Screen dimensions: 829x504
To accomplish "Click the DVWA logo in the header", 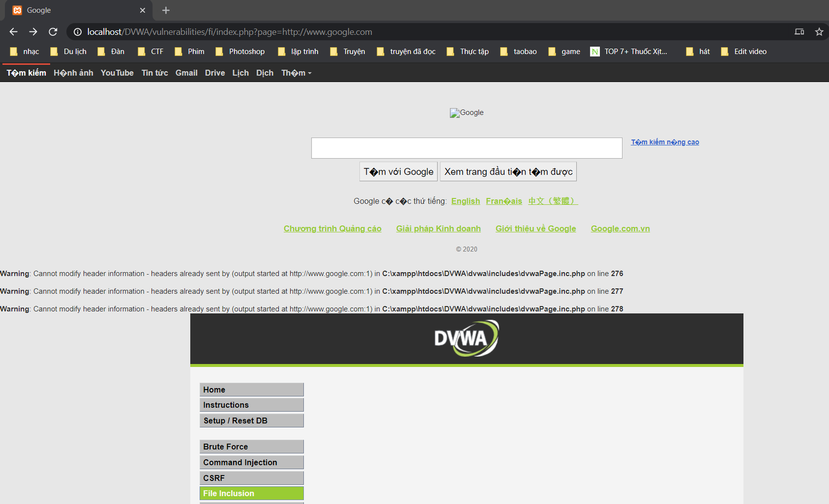I will pos(467,338).
